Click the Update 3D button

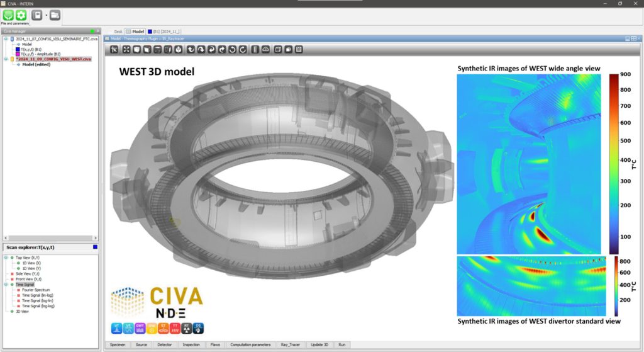click(x=319, y=344)
